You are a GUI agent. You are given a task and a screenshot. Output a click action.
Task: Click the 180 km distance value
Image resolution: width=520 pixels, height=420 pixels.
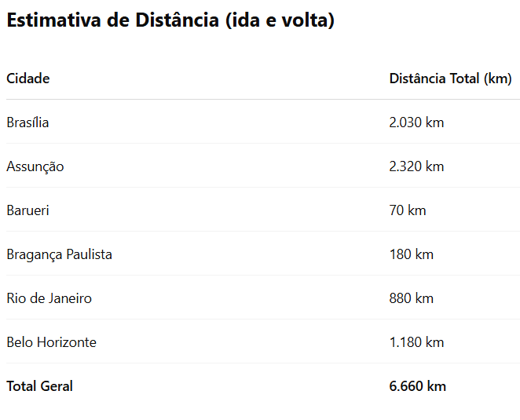click(x=411, y=254)
